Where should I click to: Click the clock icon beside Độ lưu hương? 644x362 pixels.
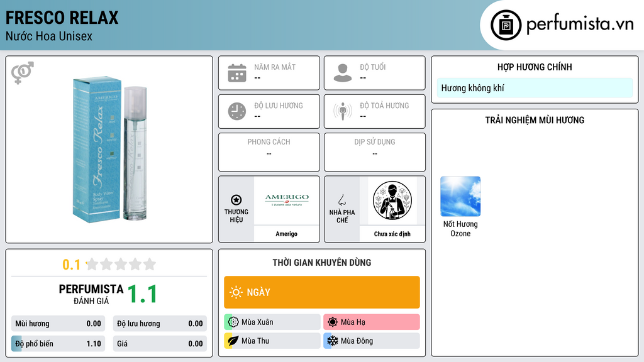237,111
